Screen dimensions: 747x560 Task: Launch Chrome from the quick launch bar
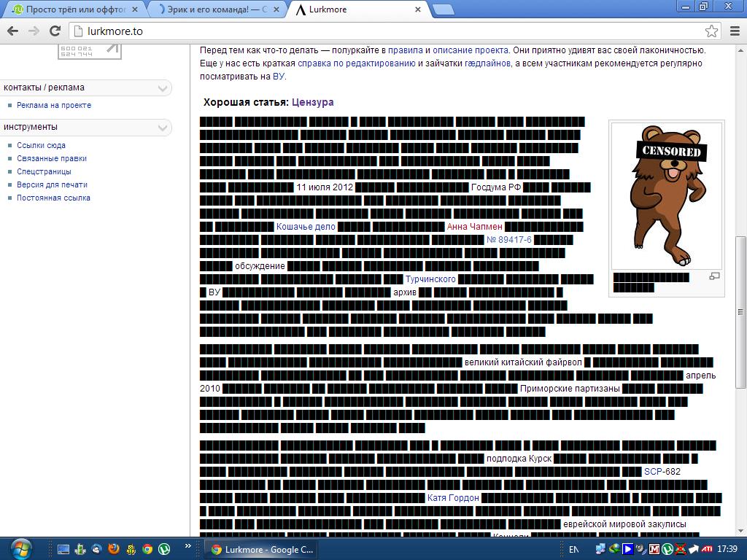tap(147, 550)
